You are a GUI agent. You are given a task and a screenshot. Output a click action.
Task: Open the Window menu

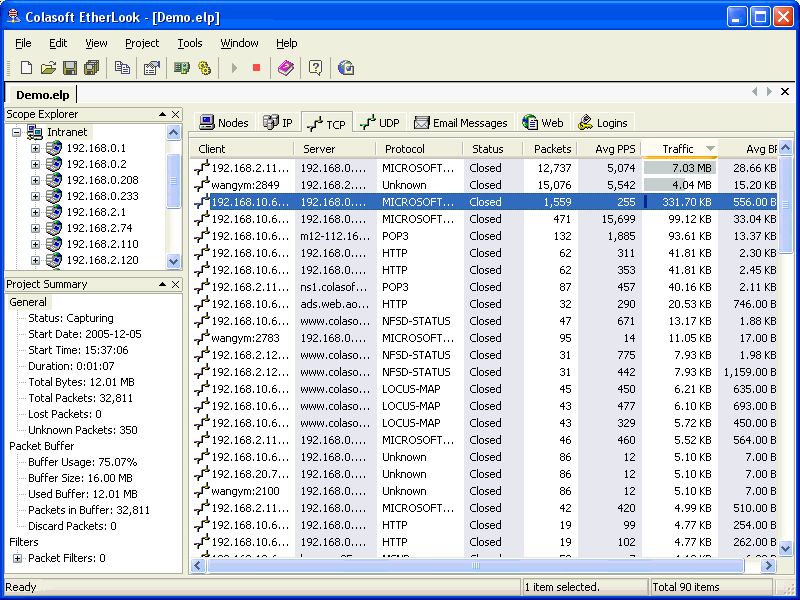239,43
